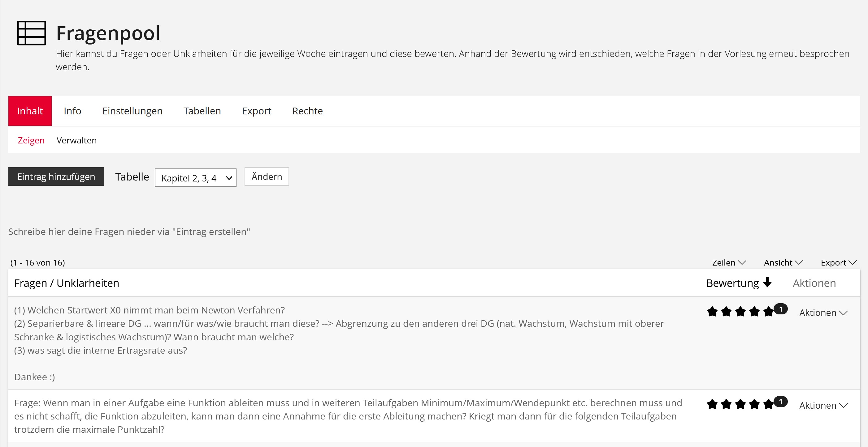Expand the Zeilen dropdown
The image size is (868, 447).
pos(729,262)
